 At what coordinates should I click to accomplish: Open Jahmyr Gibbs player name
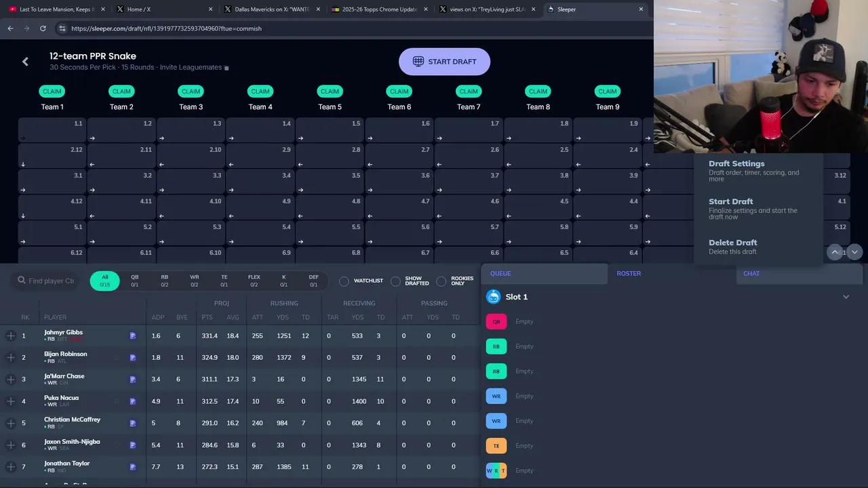pos(64,332)
